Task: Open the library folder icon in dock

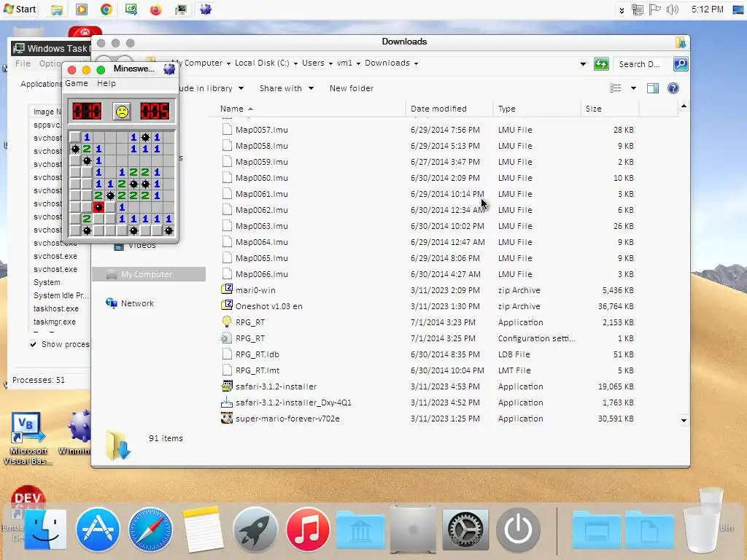Action: [x=360, y=529]
